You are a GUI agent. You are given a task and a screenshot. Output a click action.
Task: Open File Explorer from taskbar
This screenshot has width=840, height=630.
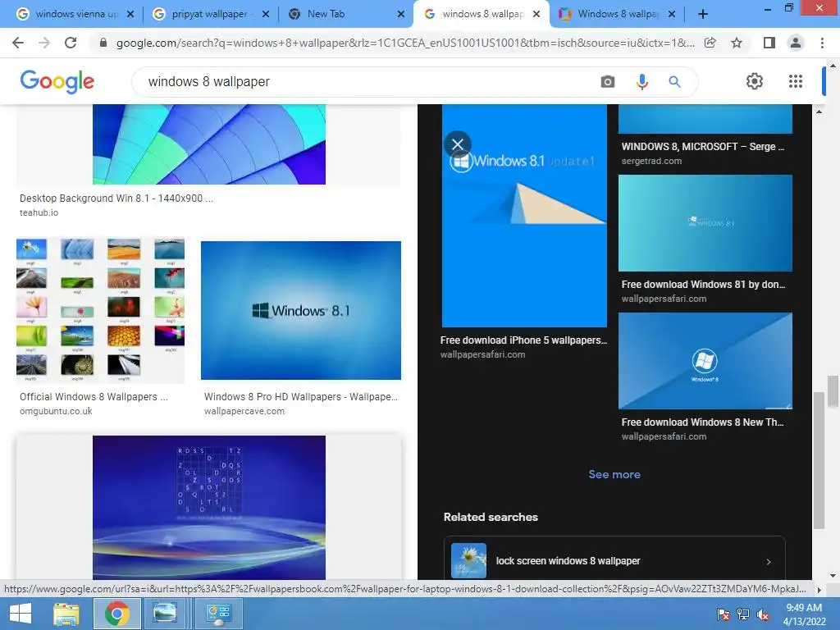click(66, 614)
